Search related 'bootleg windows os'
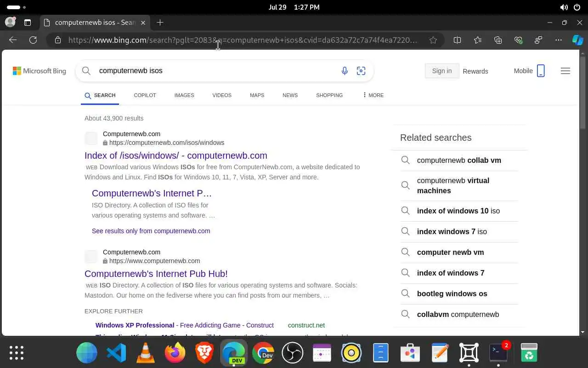The width and height of the screenshot is (588, 368). (459, 293)
